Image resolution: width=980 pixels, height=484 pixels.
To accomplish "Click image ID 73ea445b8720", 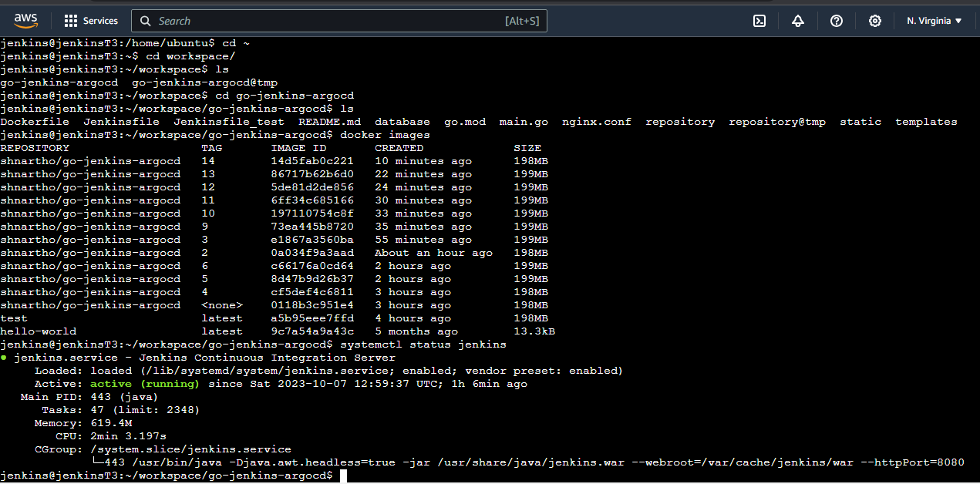I will tap(312, 227).
